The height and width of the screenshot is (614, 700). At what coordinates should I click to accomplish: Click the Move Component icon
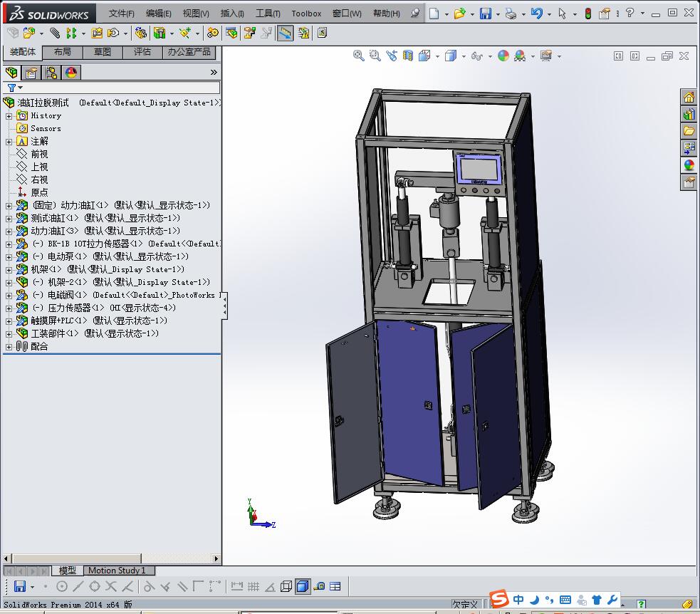point(113,33)
